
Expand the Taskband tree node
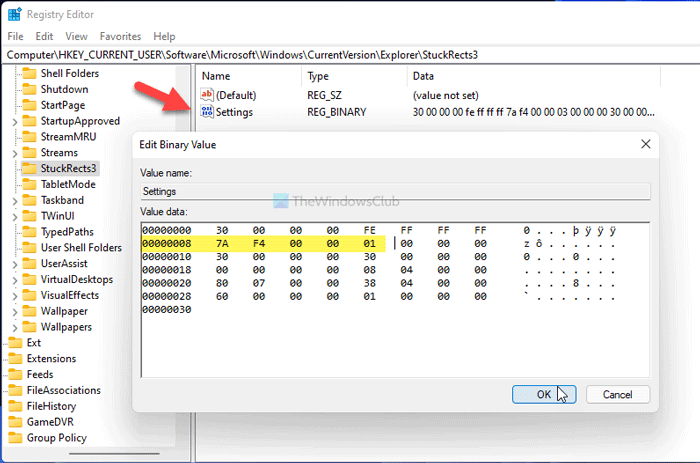(15, 201)
